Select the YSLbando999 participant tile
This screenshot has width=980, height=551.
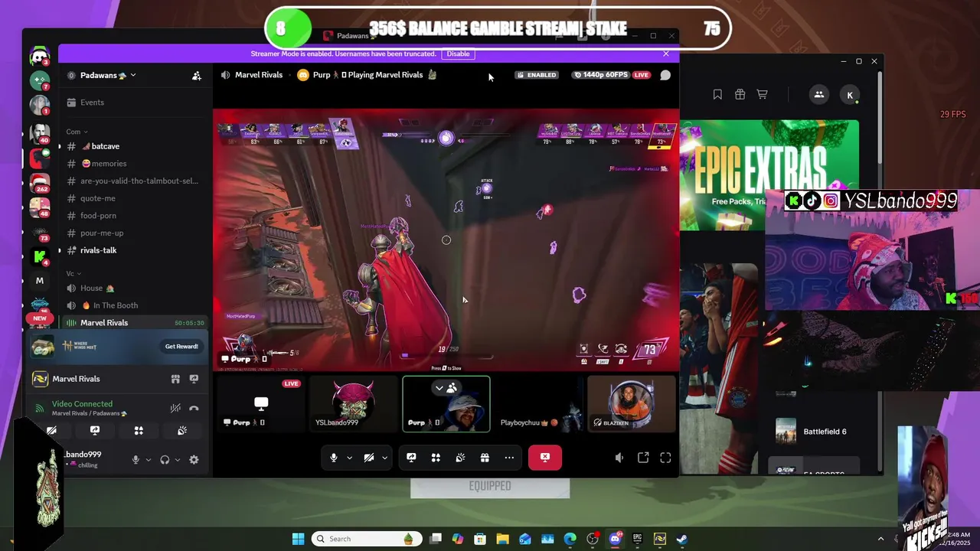[353, 404]
